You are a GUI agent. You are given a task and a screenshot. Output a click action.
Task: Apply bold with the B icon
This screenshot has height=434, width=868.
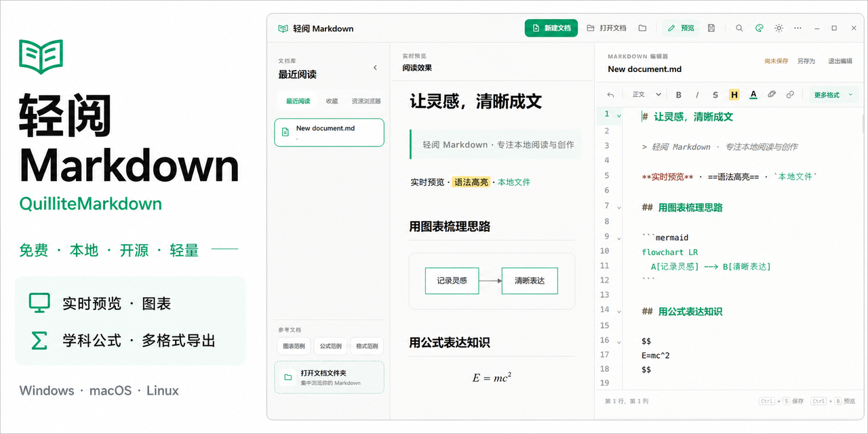coord(679,95)
